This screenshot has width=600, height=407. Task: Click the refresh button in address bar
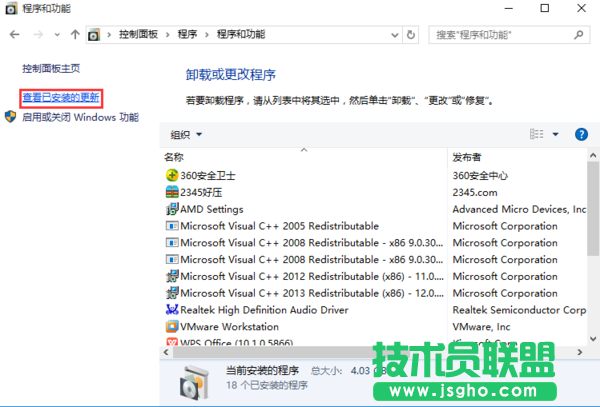pos(411,35)
